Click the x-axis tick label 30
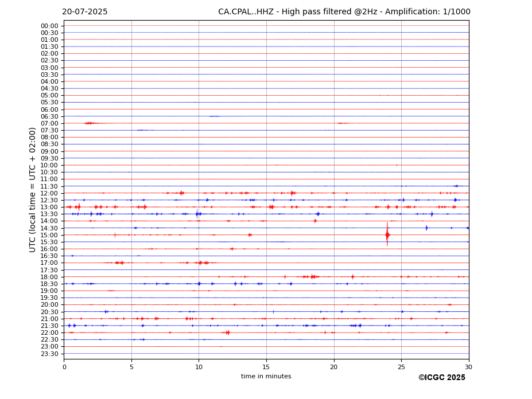The image size is (532, 399). pos(468,367)
